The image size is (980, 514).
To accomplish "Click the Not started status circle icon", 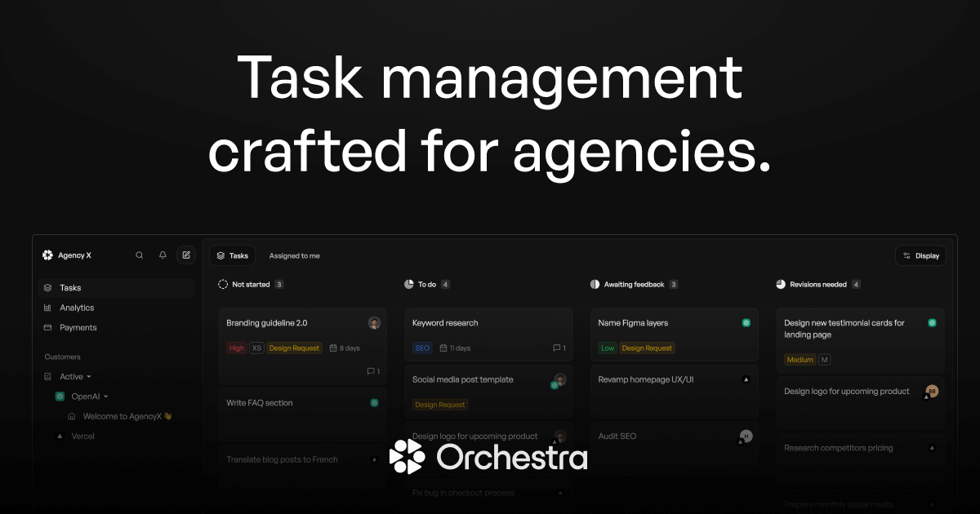I will (x=222, y=284).
